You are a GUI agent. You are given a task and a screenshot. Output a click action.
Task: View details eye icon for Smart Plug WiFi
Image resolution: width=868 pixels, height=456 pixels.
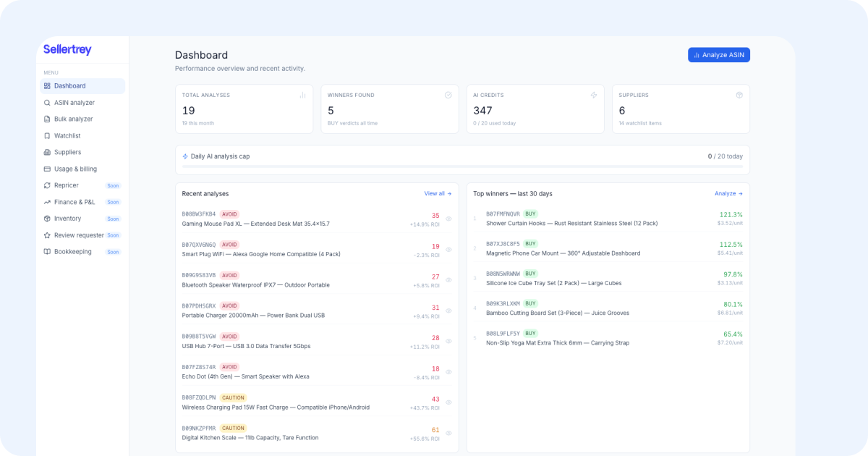click(448, 250)
